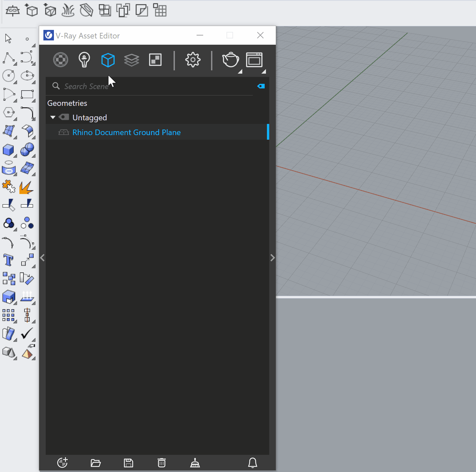Viewport: 476px width, 472px height.
Task: Select Rhino fillet curves tool
Action: (x=27, y=113)
